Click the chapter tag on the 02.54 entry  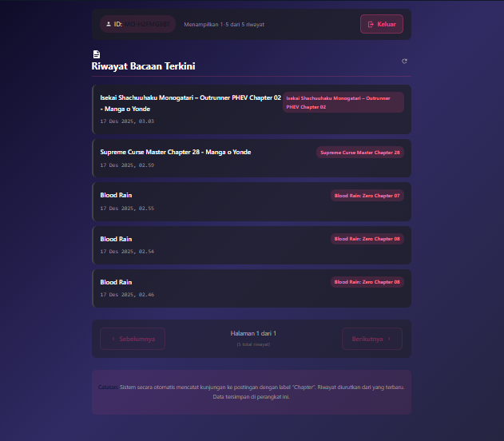pos(367,238)
